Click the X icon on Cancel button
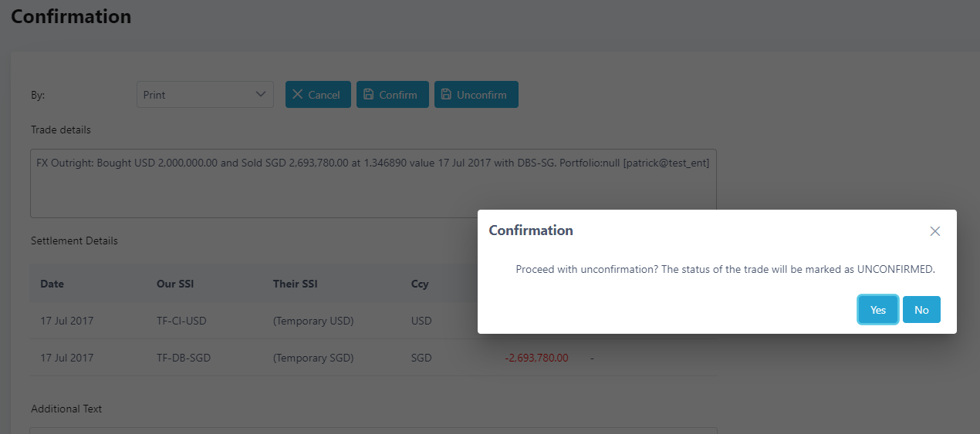The height and width of the screenshot is (434, 980). pyautogui.click(x=298, y=95)
